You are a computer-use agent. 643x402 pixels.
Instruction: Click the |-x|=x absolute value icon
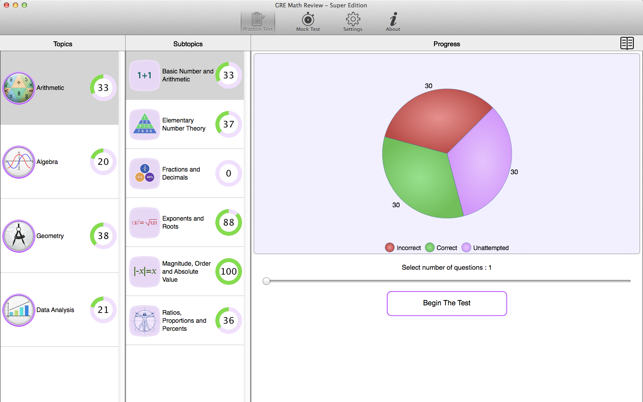(x=144, y=272)
